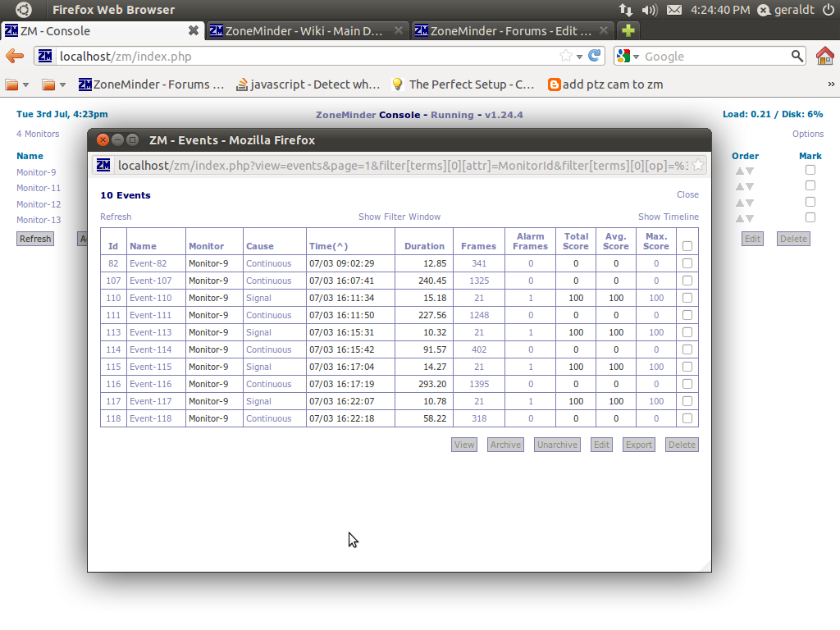Mark Monitor-11 checkbox in console
Screen dimensions: 840x630
pyautogui.click(x=810, y=185)
